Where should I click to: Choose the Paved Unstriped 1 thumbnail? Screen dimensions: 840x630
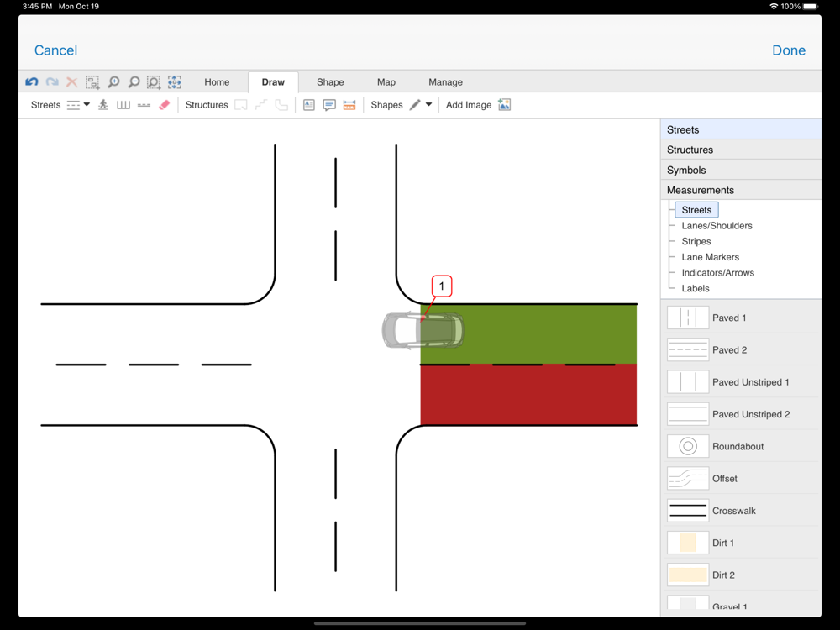(688, 382)
